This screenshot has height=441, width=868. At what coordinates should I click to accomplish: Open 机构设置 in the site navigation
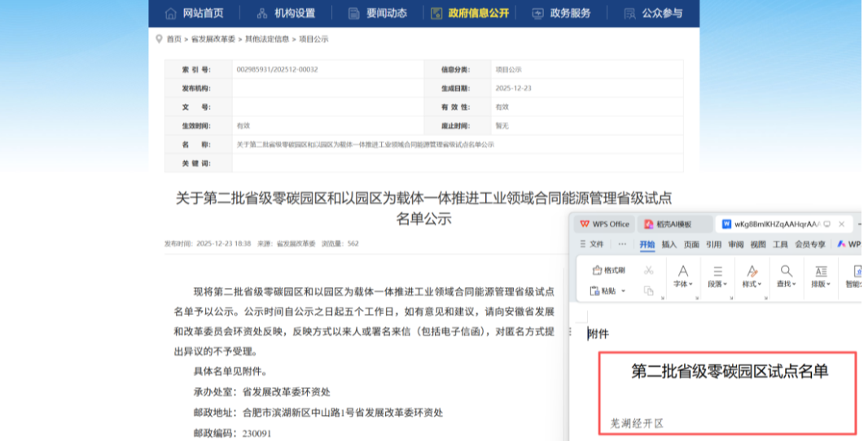pos(295,13)
